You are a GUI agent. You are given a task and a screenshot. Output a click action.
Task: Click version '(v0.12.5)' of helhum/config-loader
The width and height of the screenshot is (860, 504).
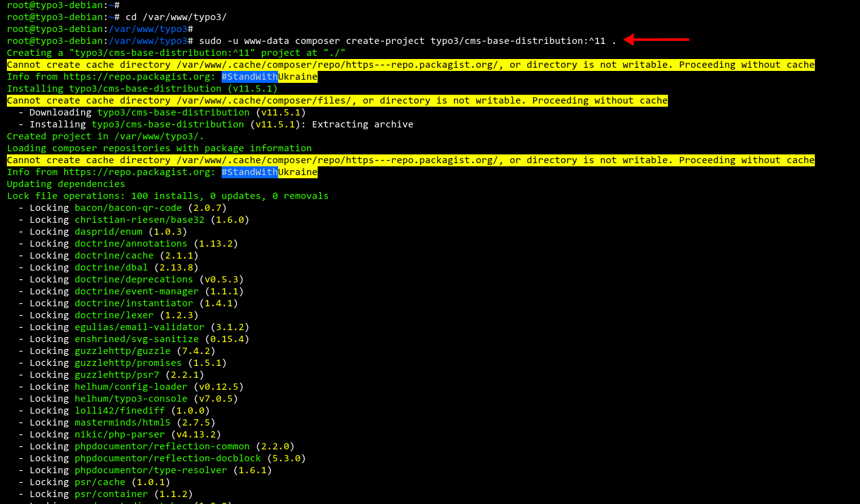(218, 387)
